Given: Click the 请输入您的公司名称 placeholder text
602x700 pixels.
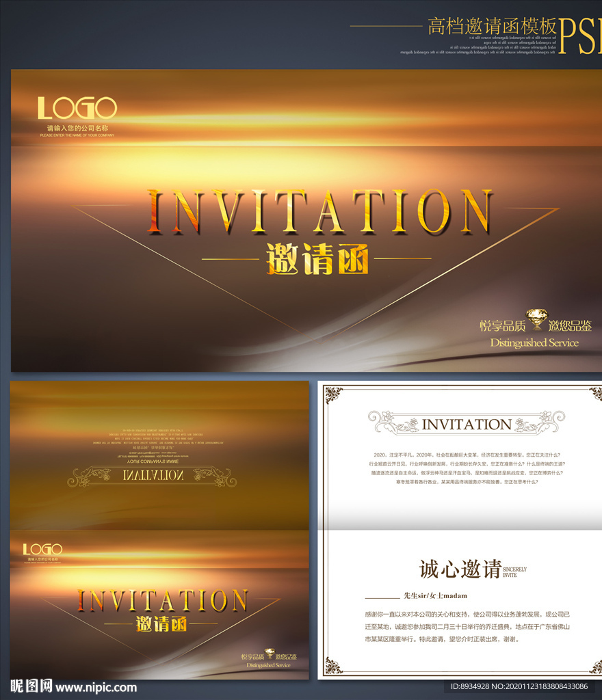Looking at the screenshot, I should click(78, 128).
